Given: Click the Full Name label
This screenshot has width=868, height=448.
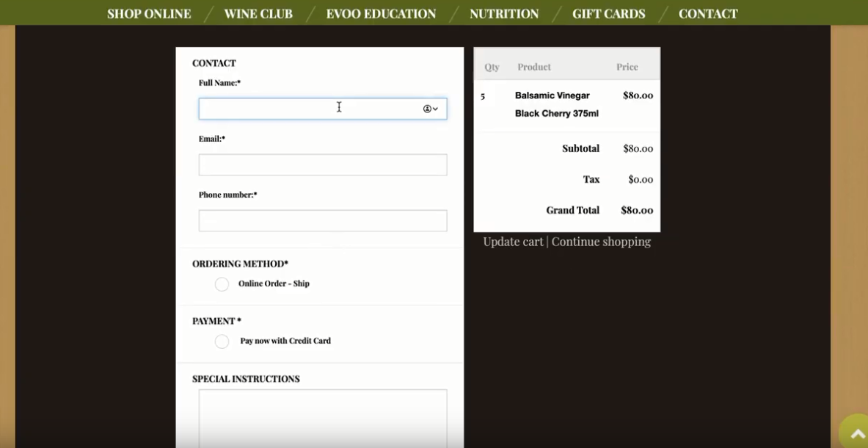Looking at the screenshot, I should 220,83.
